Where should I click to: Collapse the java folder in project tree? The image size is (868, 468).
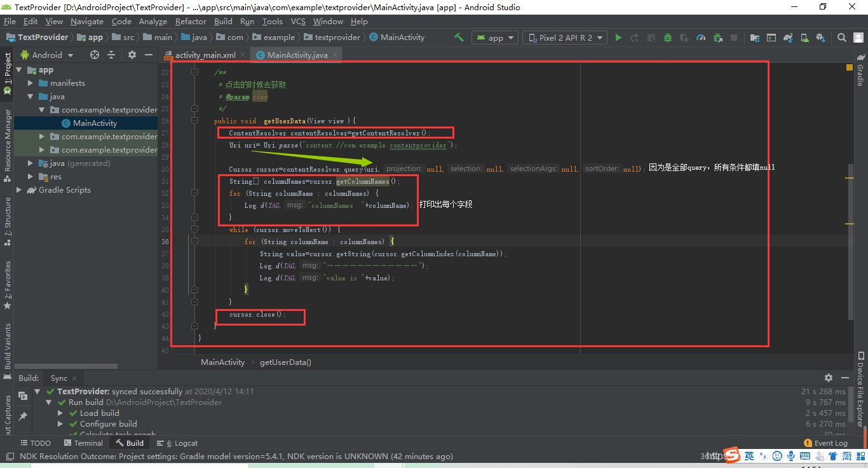pos(31,97)
